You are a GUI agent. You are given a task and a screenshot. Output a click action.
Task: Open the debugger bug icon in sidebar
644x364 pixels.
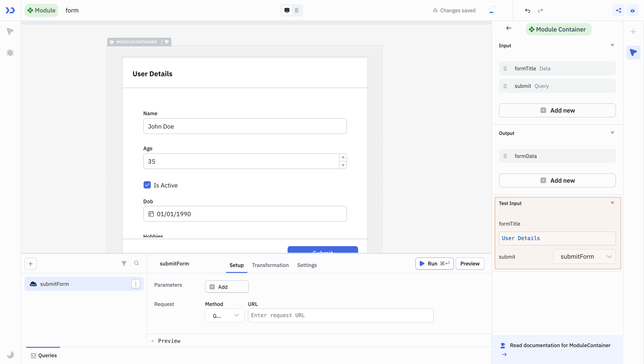click(10, 52)
